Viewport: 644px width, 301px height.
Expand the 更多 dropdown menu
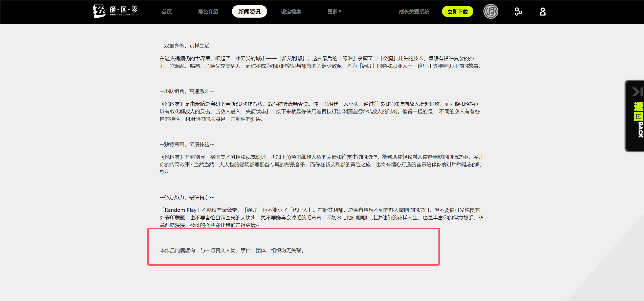point(334,12)
